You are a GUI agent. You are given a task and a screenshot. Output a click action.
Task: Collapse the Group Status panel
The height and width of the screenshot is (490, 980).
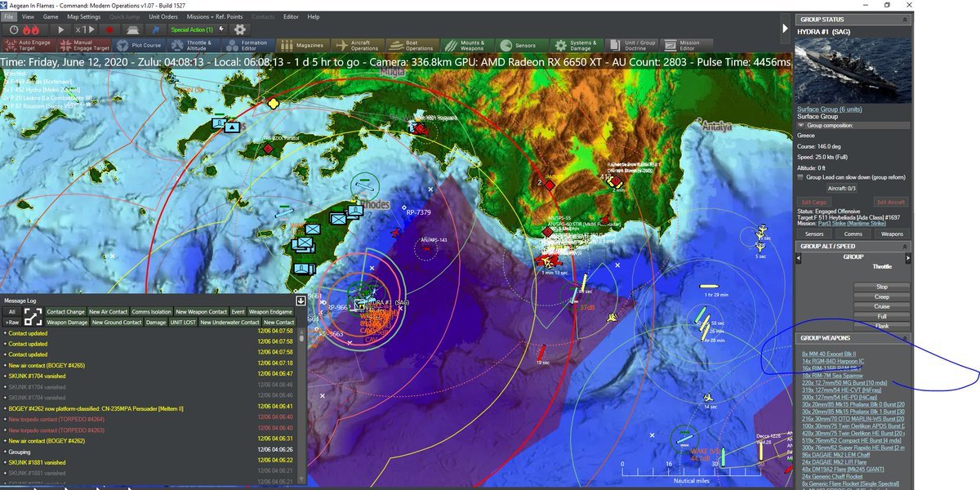(x=904, y=19)
